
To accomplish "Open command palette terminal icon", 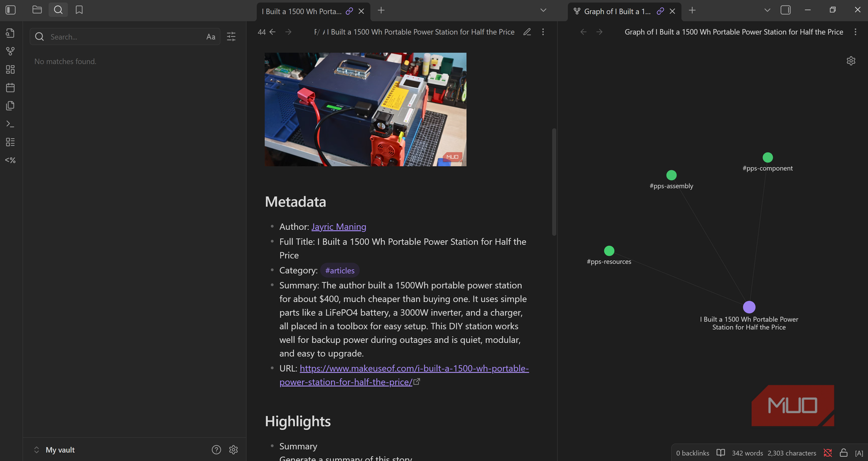I will pos(10,124).
